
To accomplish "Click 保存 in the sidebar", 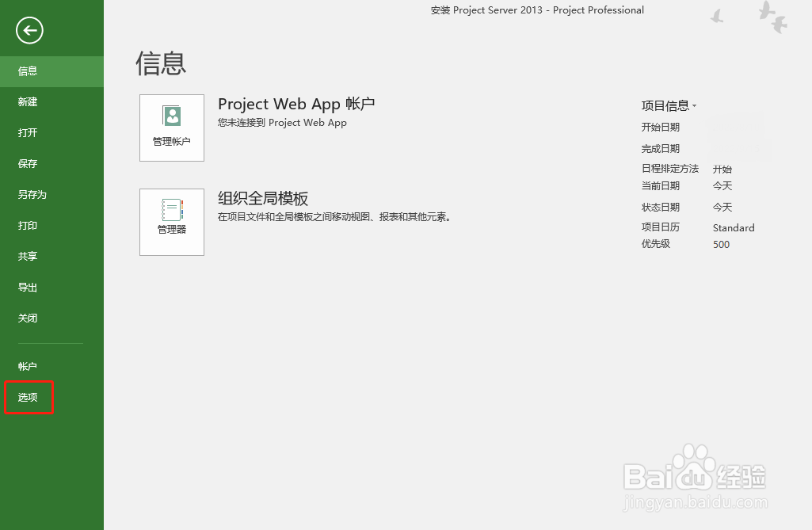I will click(51, 164).
